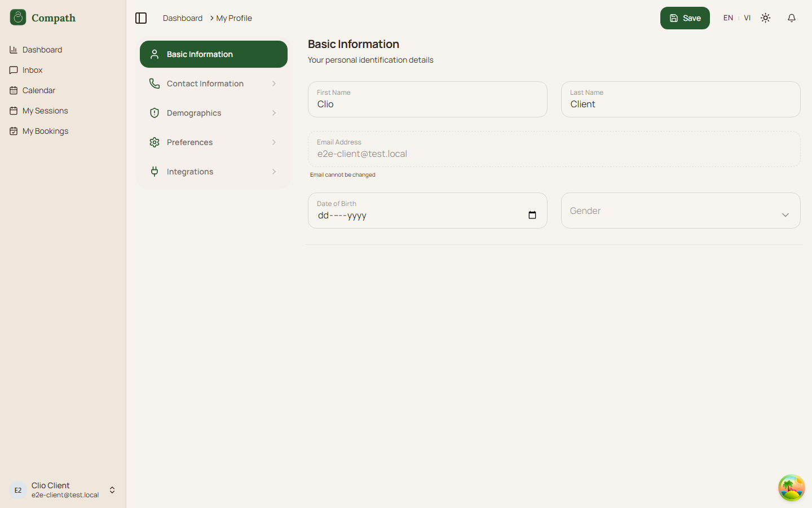Toggle light/dark theme sun icon
812x508 pixels.
tap(765, 18)
